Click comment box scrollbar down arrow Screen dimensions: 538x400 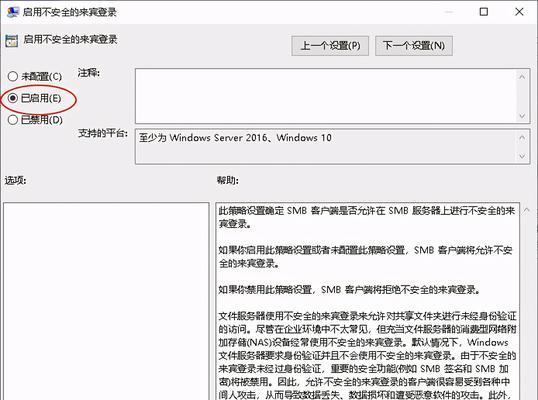click(522, 116)
